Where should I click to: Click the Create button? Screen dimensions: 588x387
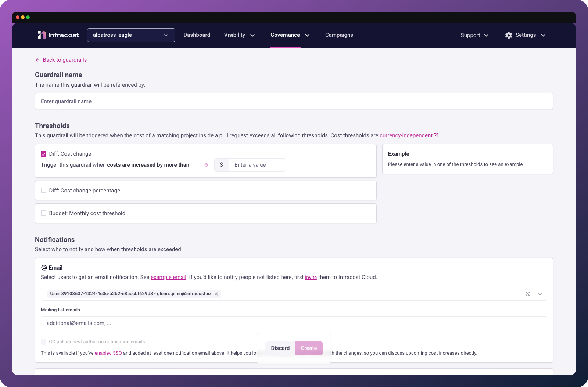pyautogui.click(x=308, y=348)
